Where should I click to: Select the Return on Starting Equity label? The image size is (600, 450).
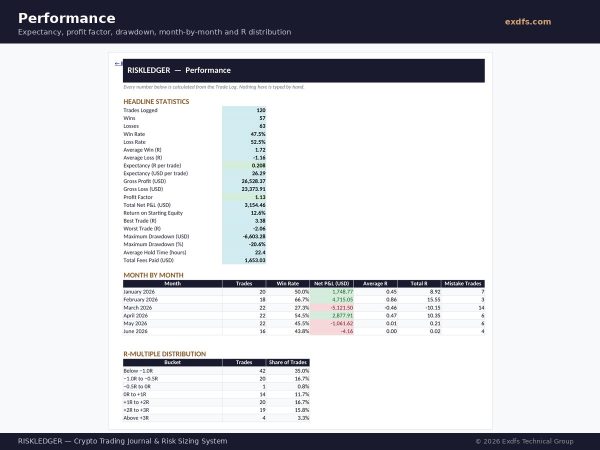(153, 213)
